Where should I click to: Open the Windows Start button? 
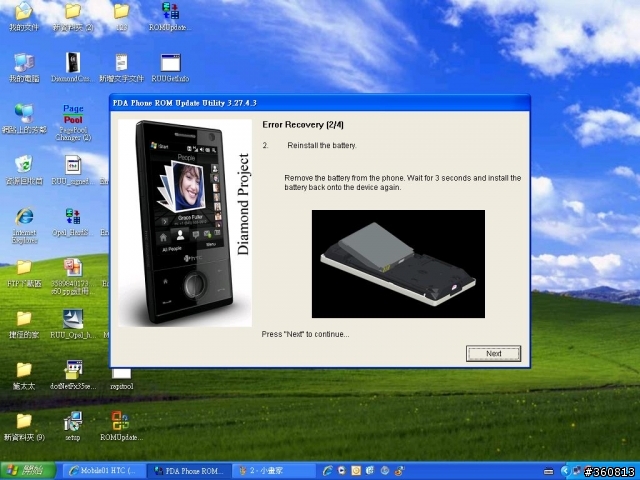28,471
